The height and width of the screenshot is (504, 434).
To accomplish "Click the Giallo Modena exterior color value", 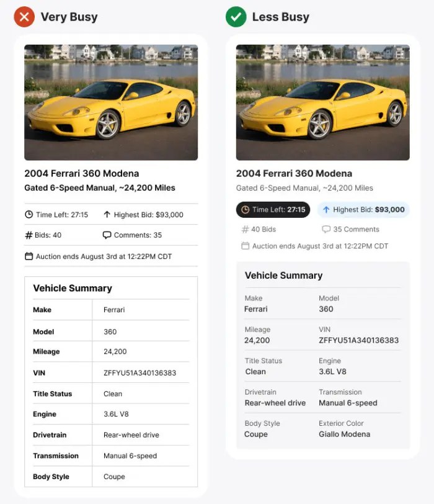I will click(344, 434).
